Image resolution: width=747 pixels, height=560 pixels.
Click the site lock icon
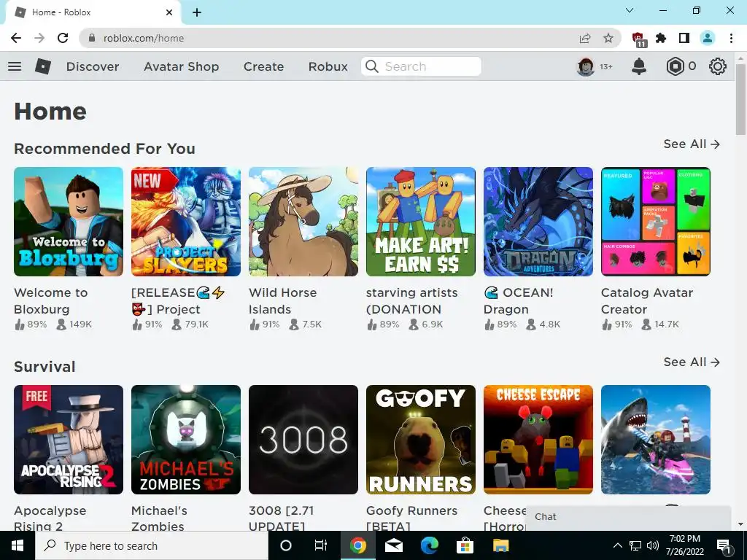(x=92, y=38)
